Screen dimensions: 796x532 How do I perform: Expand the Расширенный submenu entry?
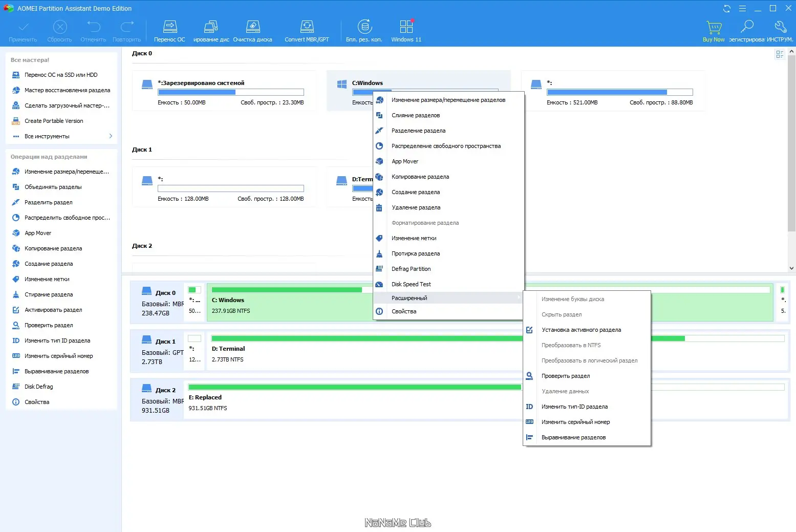pos(448,298)
